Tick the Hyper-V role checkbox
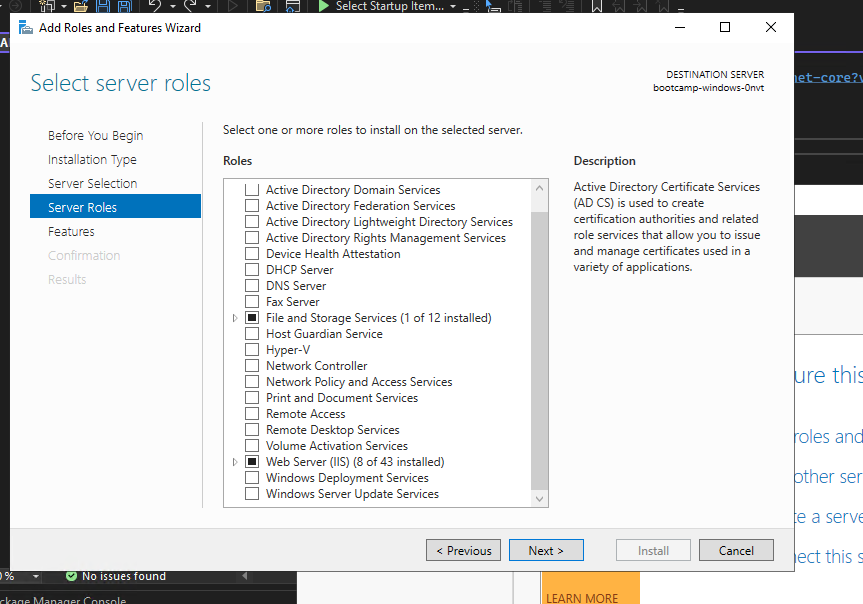Screen dimensions: 863x604 252,350
